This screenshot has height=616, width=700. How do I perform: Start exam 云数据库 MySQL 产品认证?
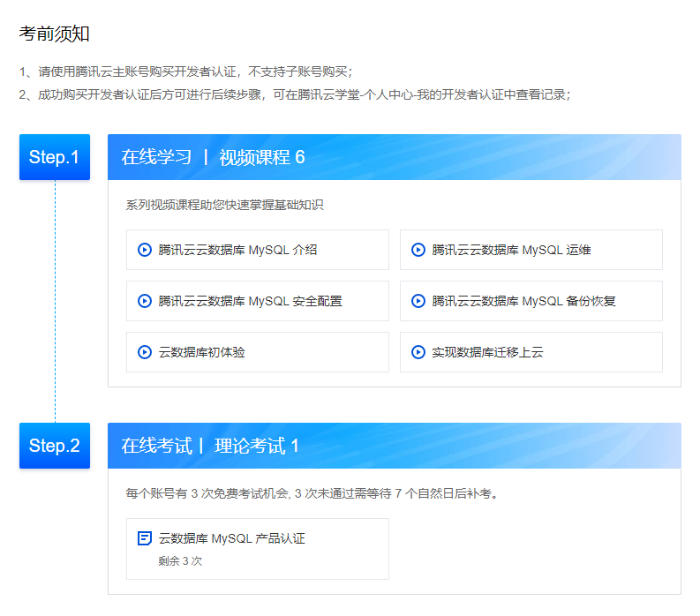click(258, 549)
